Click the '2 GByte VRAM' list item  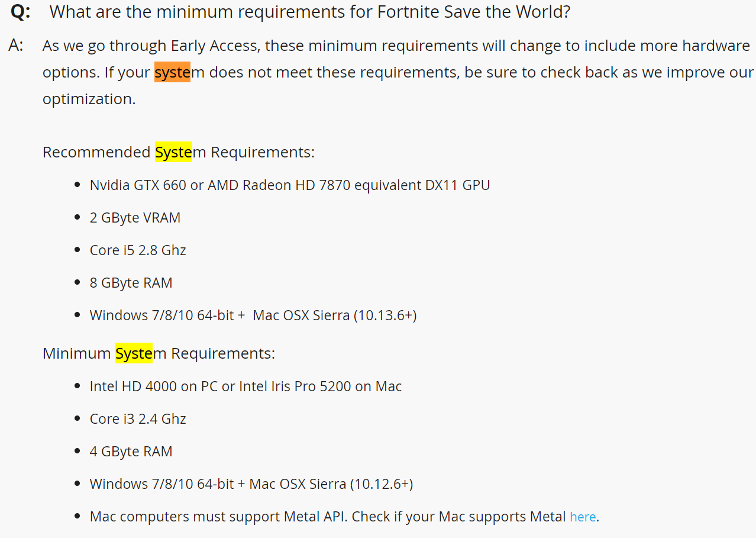click(x=135, y=217)
